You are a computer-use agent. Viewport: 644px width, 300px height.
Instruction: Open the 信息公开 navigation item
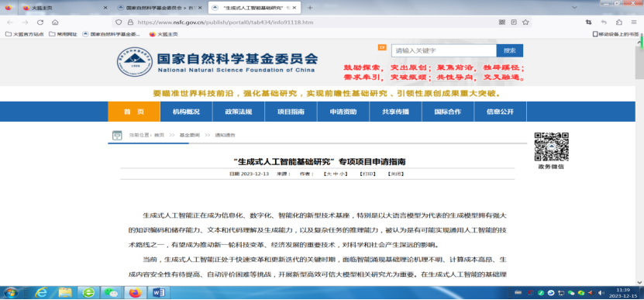(501, 112)
